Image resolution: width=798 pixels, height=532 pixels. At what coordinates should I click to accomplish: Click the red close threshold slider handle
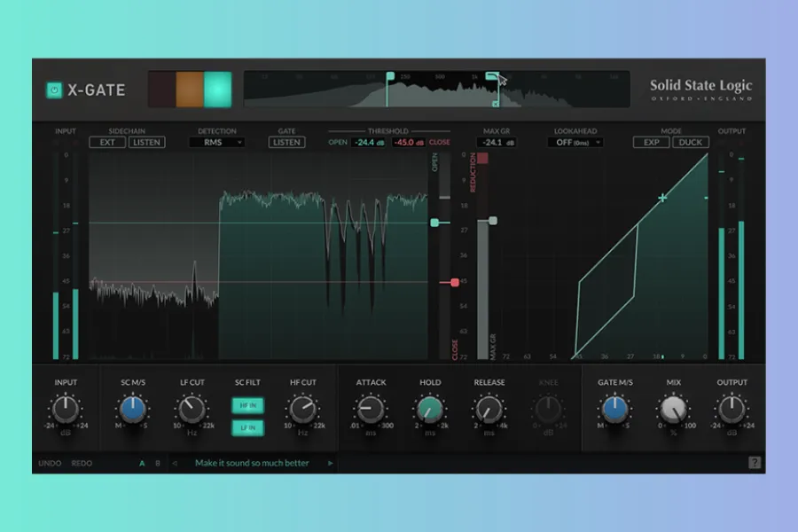(455, 282)
